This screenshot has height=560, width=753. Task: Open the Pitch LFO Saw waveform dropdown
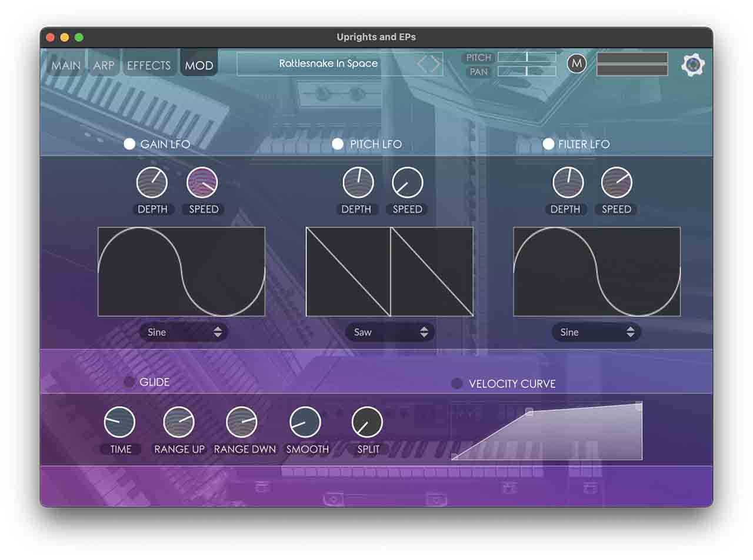pos(389,332)
